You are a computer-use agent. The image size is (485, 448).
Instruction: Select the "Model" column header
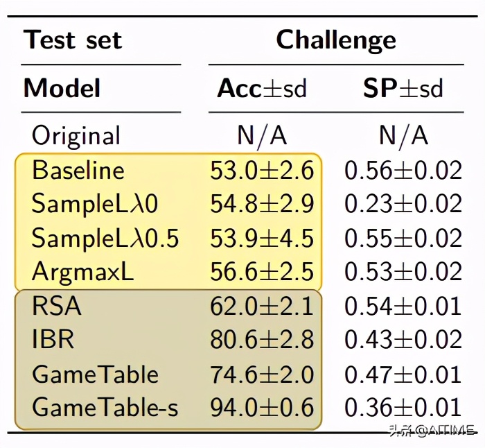[x=62, y=88]
